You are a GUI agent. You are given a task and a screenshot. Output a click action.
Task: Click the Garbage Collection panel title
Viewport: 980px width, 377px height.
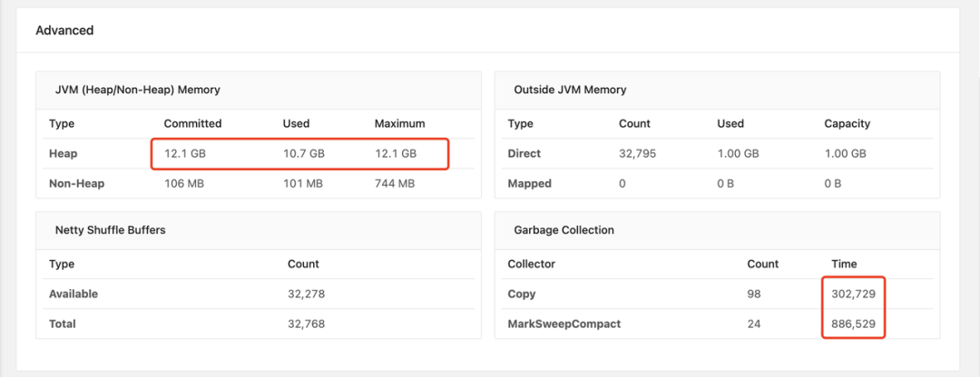pos(563,230)
